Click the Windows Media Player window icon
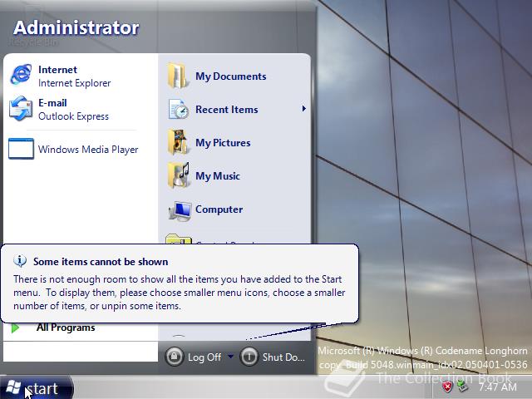 tap(21, 149)
